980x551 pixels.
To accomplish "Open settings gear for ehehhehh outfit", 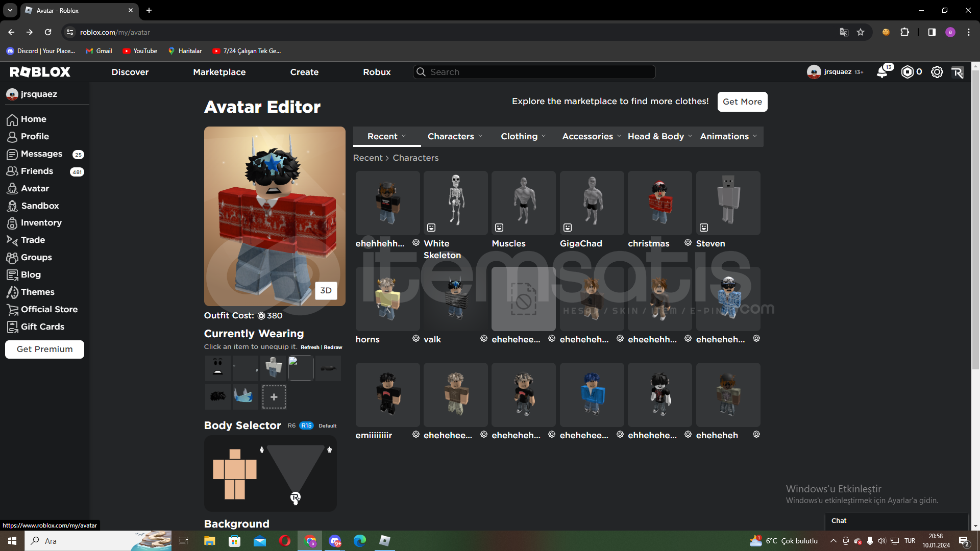I will click(416, 242).
